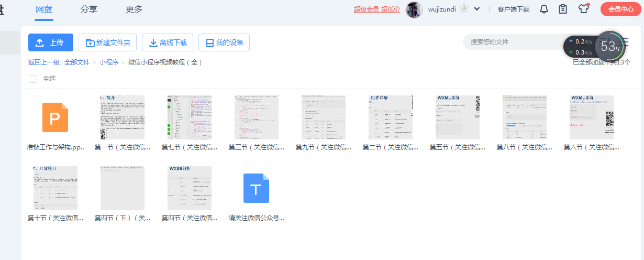Open the 第二节 video thumbnail
Viewport: 644px width, 260px height.
(x=391, y=117)
